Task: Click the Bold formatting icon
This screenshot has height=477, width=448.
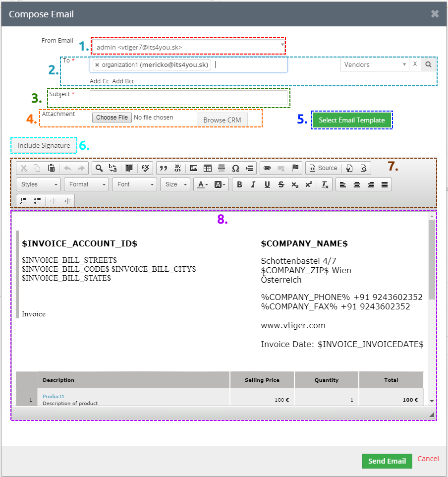Action: [x=239, y=184]
